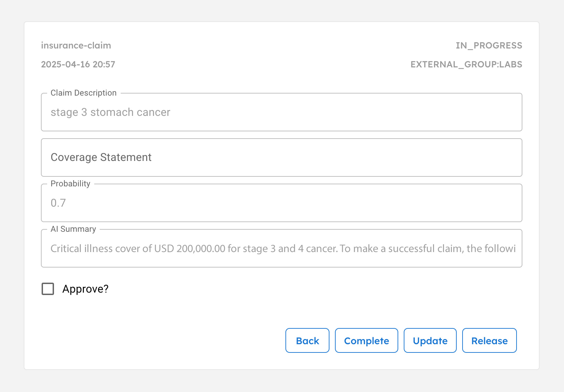Screen dimensions: 564x392
Task: Click the Probability input field
Action: tap(281, 203)
